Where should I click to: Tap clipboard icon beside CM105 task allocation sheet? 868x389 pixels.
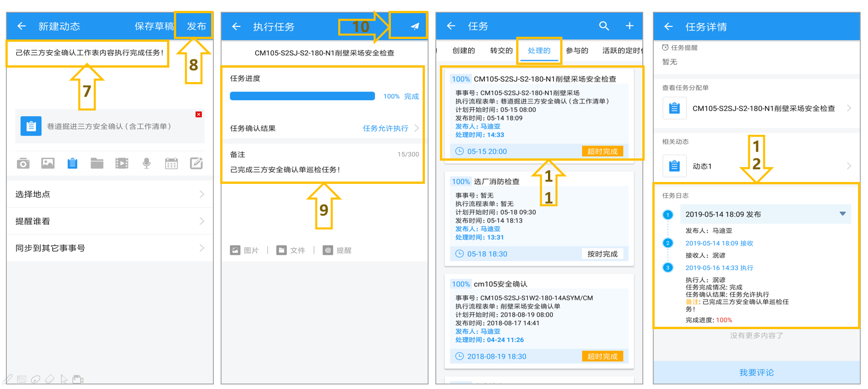674,108
